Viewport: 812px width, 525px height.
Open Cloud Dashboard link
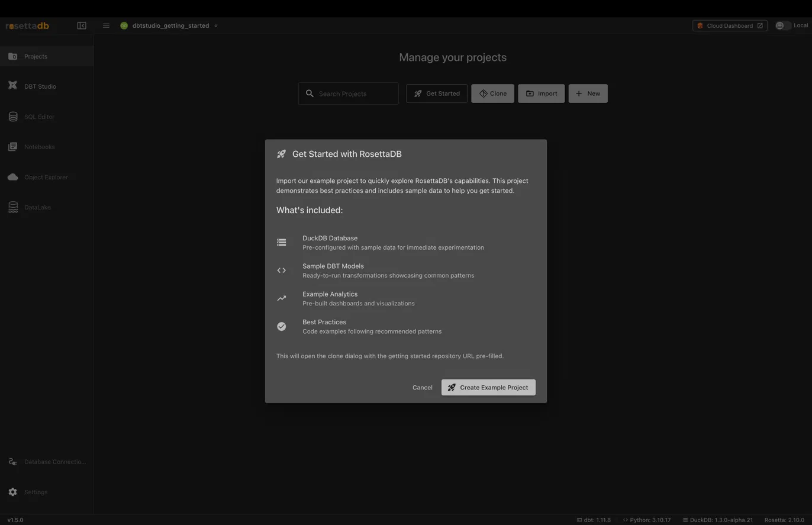[x=730, y=25]
